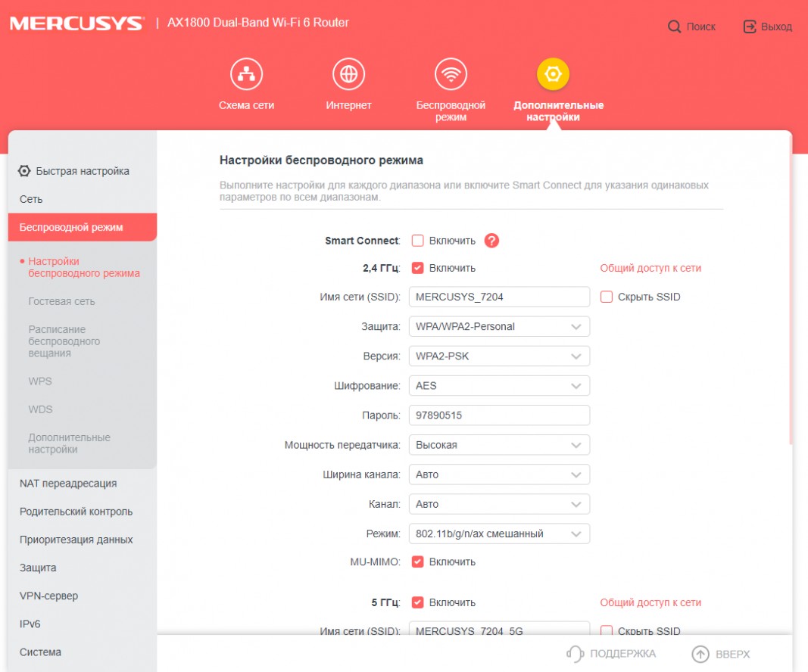Disable the 2,4 ГГц band checkbox
Viewport: 808px width, 672px height.
click(x=417, y=268)
